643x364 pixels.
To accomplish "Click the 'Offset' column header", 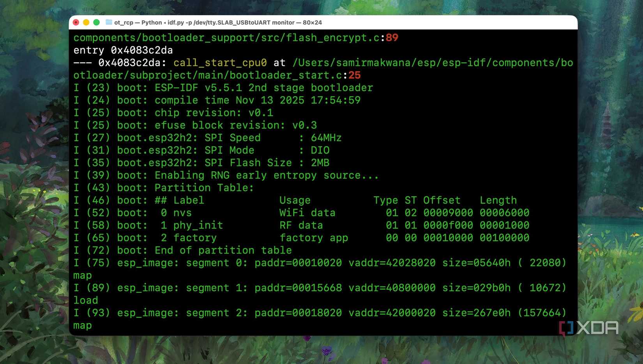I will pos(442,200).
